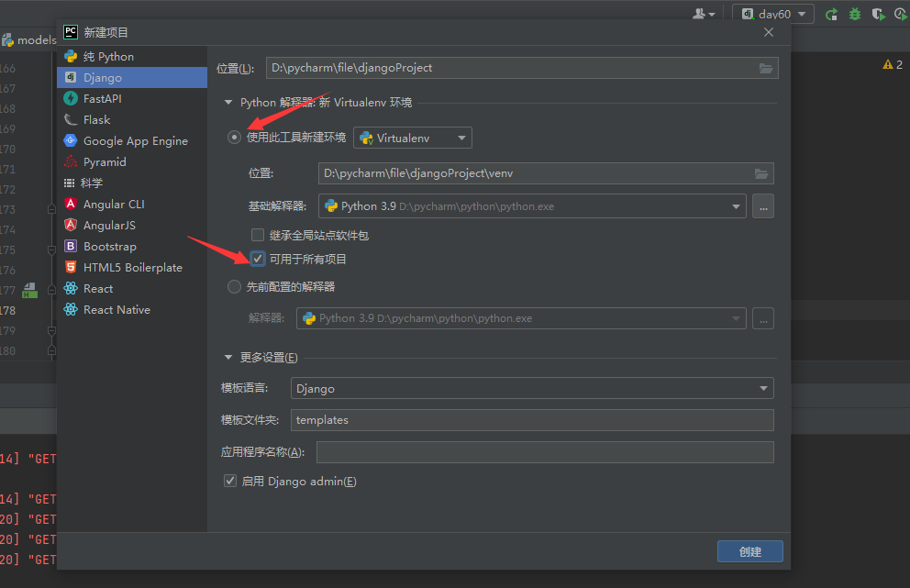
Task: Select the HTML5 Boilerplate project type
Action: pos(132,268)
